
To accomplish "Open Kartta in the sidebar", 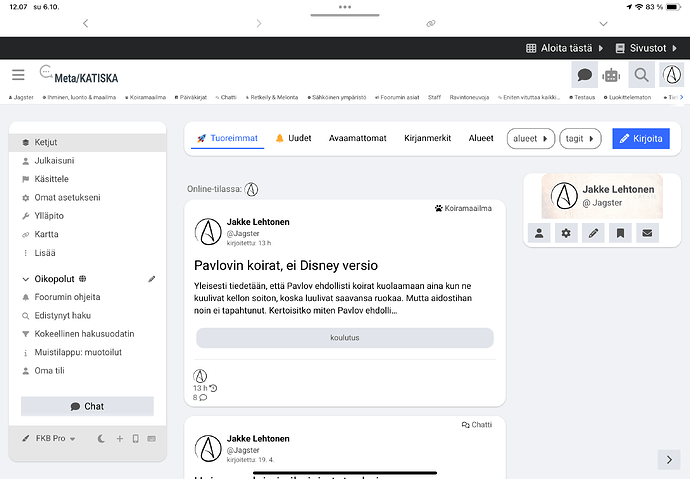I will (88, 234).
